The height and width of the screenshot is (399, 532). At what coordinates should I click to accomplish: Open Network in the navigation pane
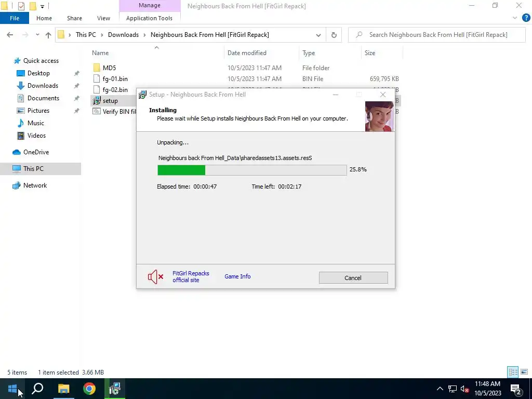(35, 185)
